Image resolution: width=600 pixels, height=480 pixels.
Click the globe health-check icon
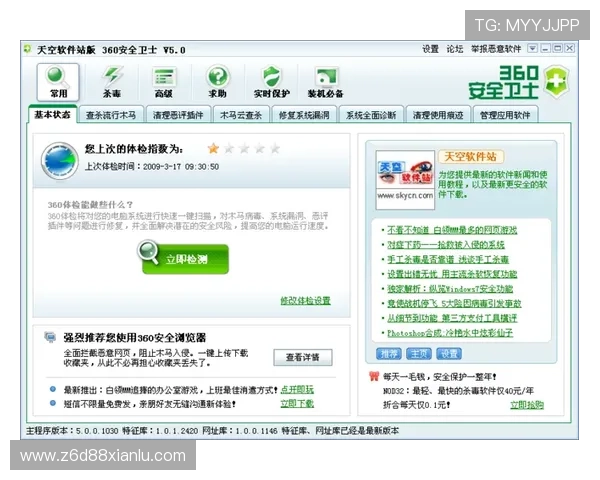click(x=60, y=161)
